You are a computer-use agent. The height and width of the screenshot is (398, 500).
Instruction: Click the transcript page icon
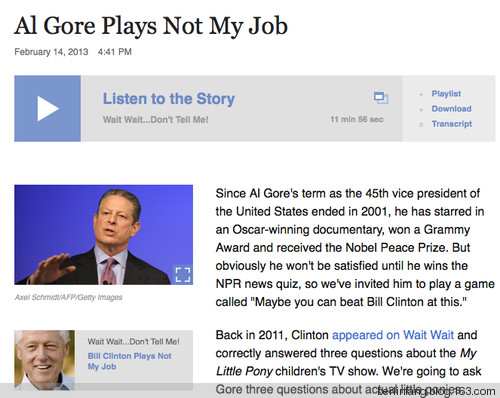421,124
